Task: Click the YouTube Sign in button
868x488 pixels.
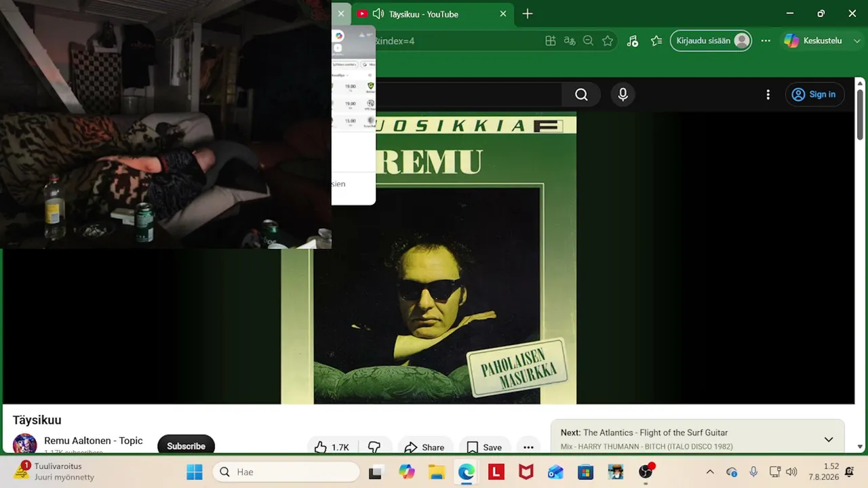Action: coord(814,94)
